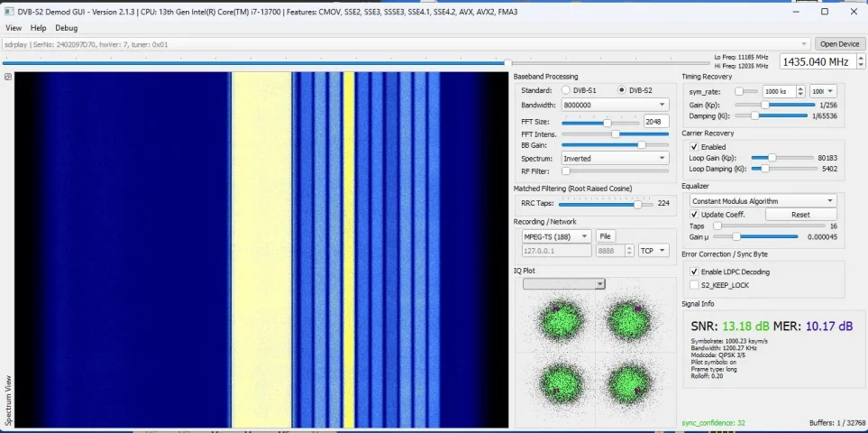Open the Debug menu
Viewport: 868px width, 433px height.
point(67,28)
